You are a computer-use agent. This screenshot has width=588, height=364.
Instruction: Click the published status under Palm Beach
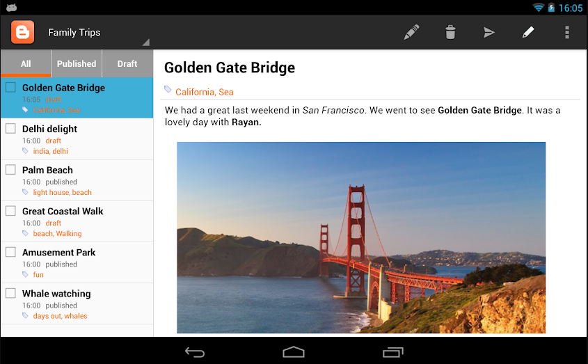click(x=61, y=182)
